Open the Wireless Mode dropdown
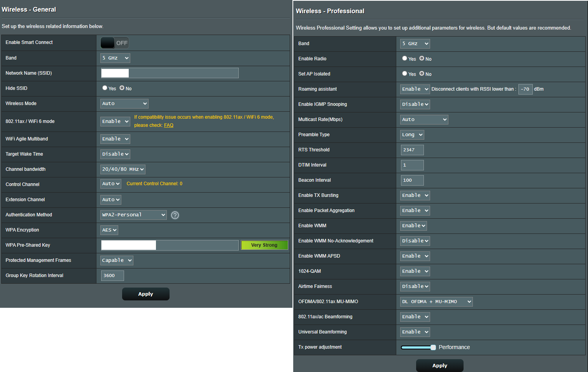This screenshot has height=372, width=588. tap(124, 104)
